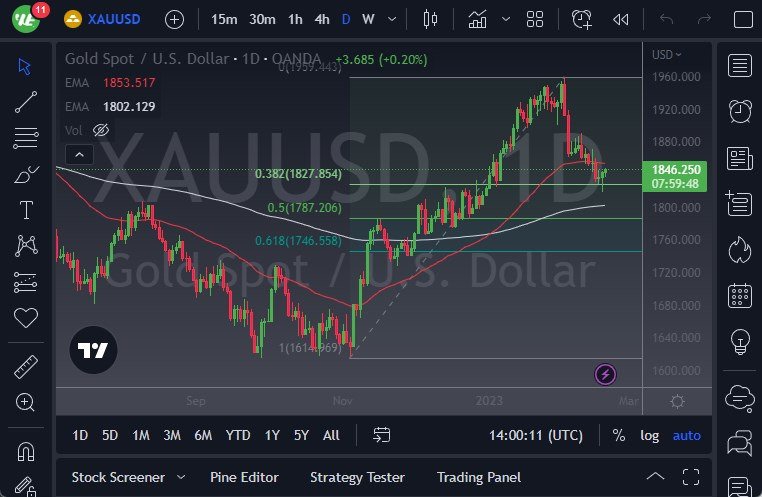Toggle the auto scale option
The height and width of the screenshot is (497, 762).
click(687, 435)
